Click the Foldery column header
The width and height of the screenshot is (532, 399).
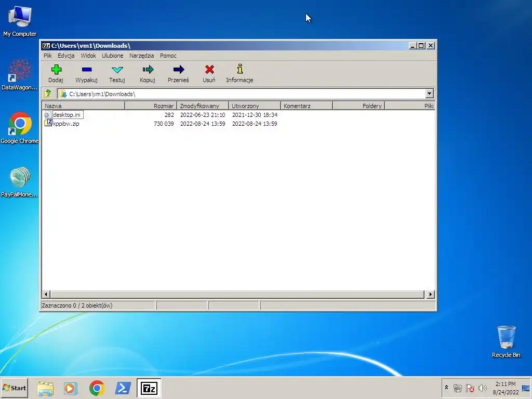358,106
